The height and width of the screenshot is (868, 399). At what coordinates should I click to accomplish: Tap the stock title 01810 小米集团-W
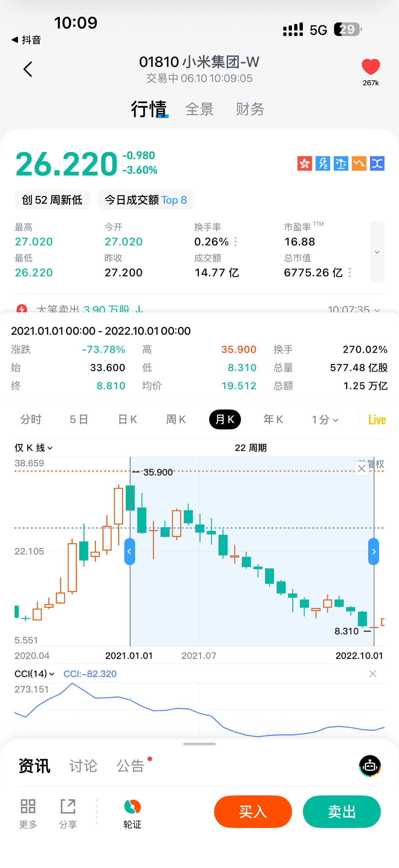pyautogui.click(x=199, y=62)
